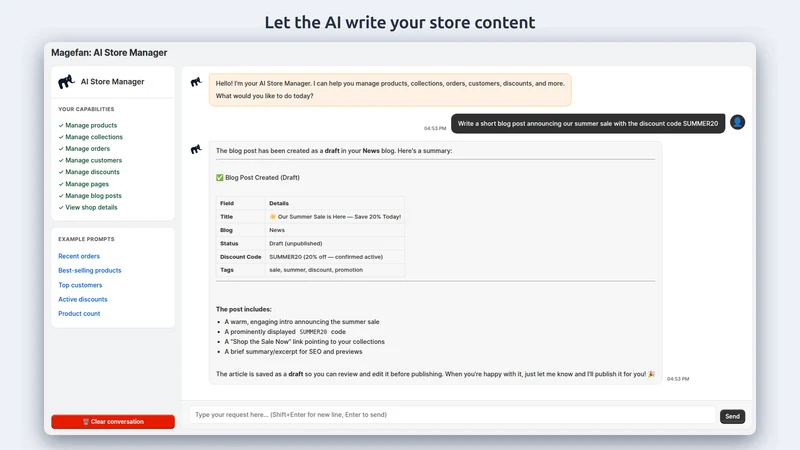Open the Recent orders example prompt

[x=79, y=256]
